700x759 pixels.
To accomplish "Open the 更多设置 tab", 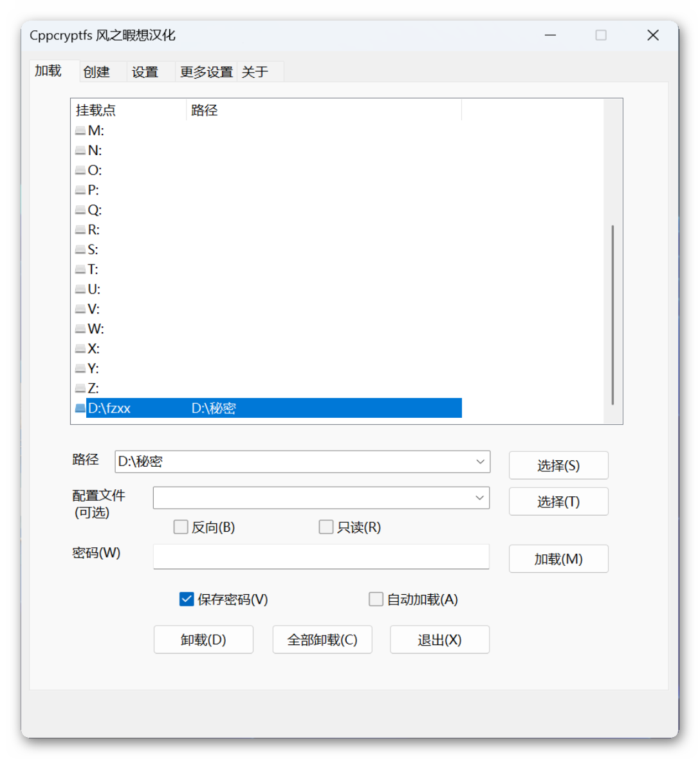I will tap(207, 72).
